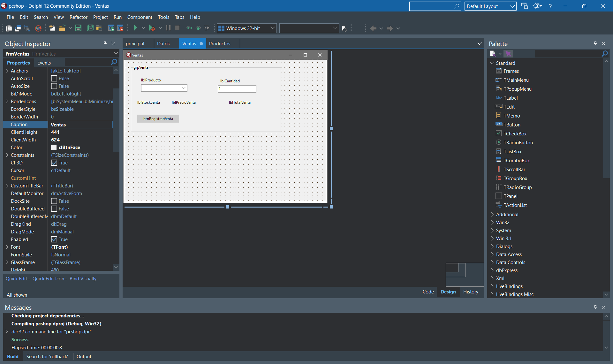This screenshot has width=613, height=364.
Task: Click the IDE search box in title bar
Action: [435, 6]
